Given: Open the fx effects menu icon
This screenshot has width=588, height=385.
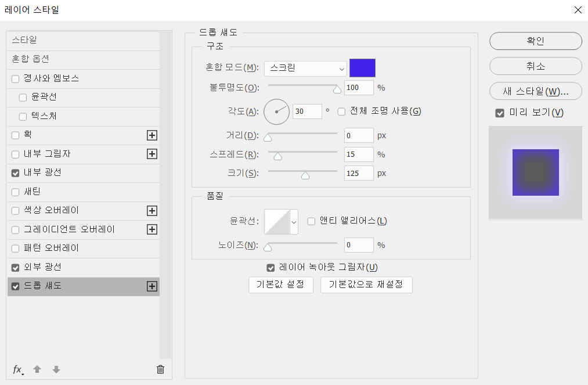Looking at the screenshot, I should point(18,370).
